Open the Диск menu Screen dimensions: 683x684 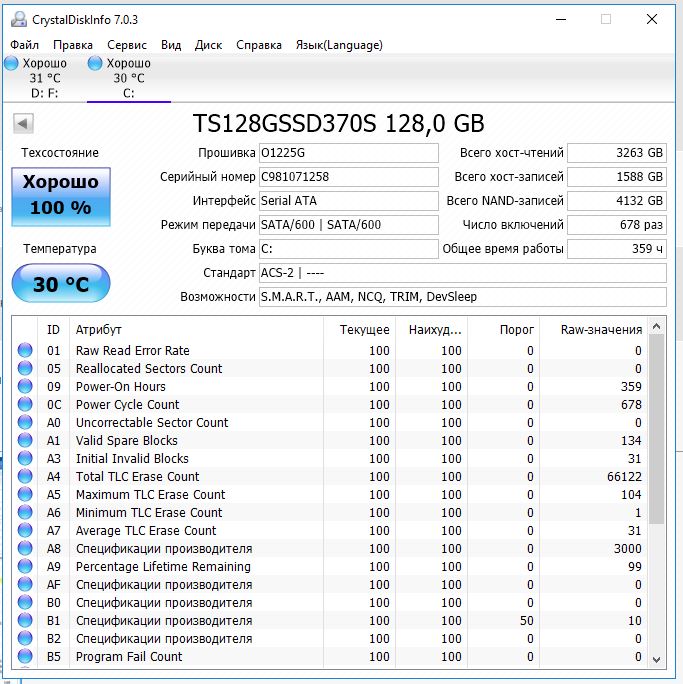click(208, 45)
